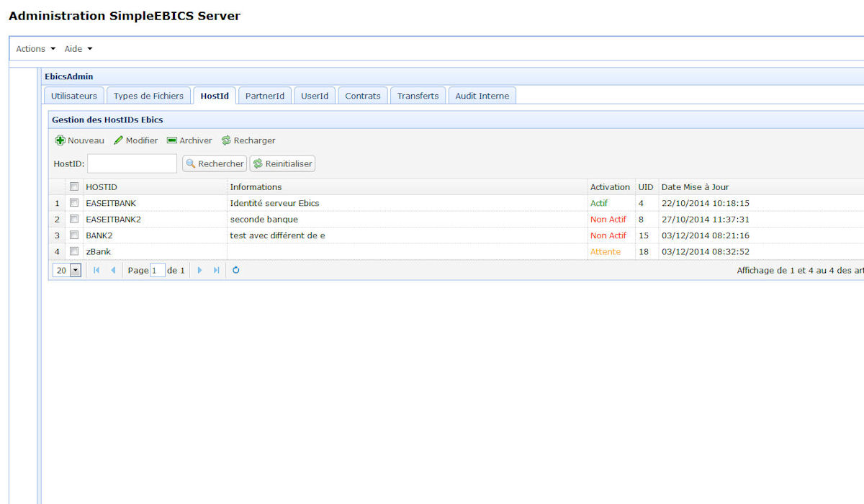Image resolution: width=864 pixels, height=504 pixels.
Task: Go to first page of grid
Action: [96, 271]
